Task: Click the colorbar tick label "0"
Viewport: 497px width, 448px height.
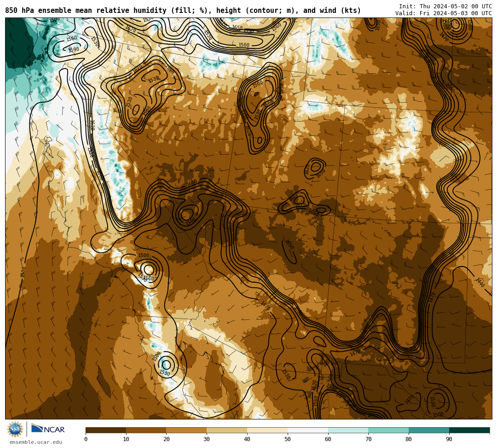Action: click(x=86, y=439)
